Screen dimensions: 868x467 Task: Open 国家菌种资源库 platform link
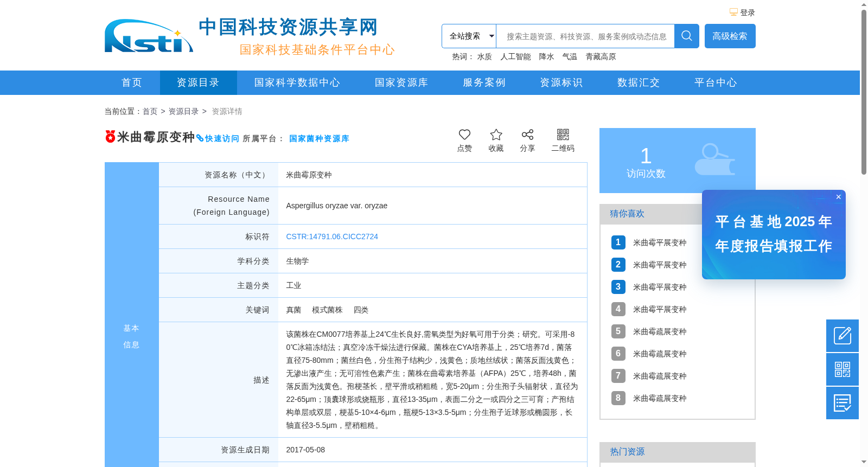319,138
